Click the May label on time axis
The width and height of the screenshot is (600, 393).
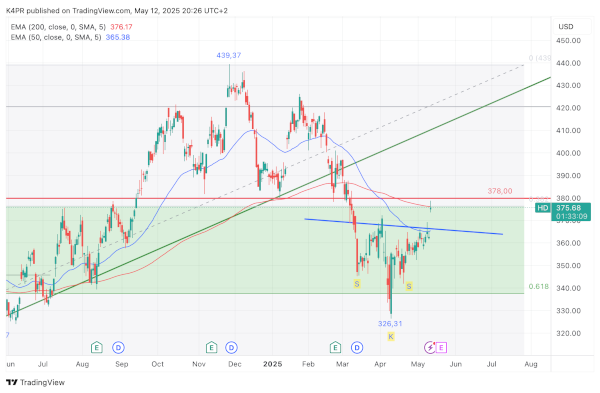point(417,364)
